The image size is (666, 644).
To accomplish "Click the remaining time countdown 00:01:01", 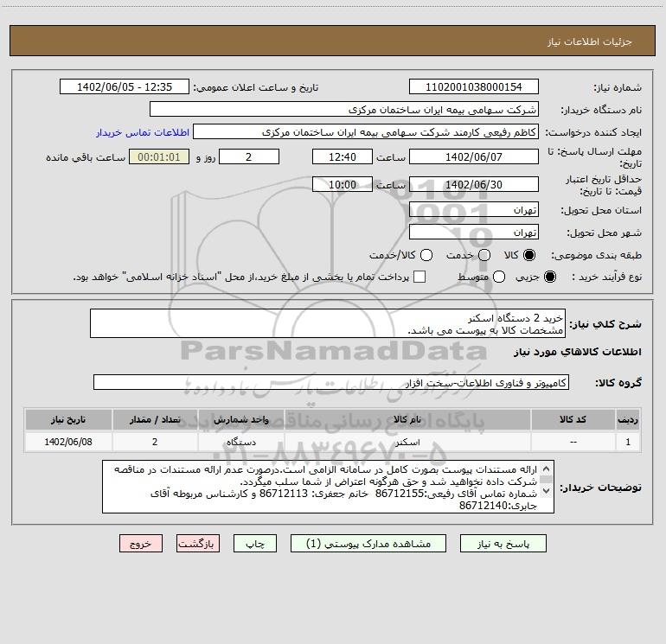I will (x=159, y=156).
